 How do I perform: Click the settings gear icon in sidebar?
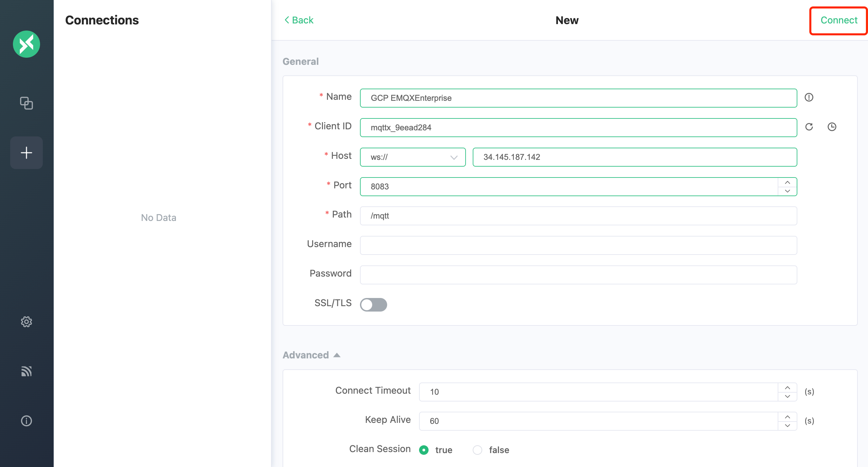pos(26,321)
